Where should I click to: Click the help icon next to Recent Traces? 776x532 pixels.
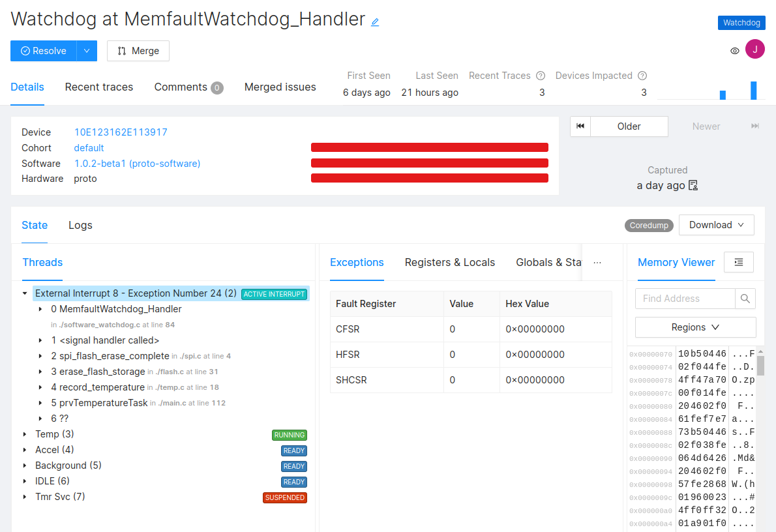pos(541,76)
